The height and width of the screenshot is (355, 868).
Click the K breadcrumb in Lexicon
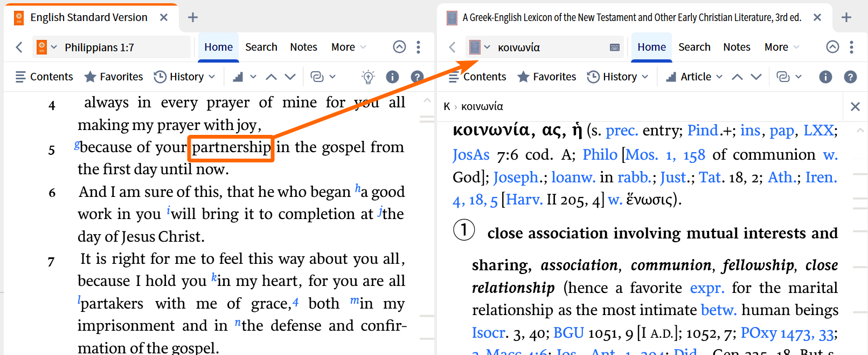tap(447, 107)
